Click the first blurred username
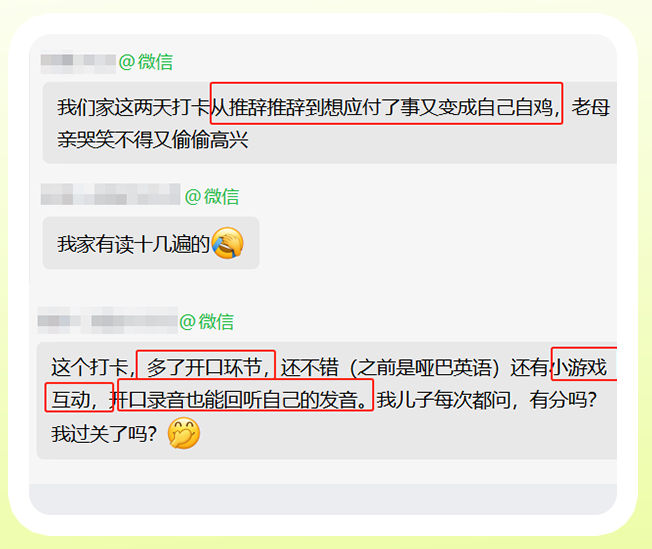Viewport: 652px width, 549px height. (x=78, y=63)
